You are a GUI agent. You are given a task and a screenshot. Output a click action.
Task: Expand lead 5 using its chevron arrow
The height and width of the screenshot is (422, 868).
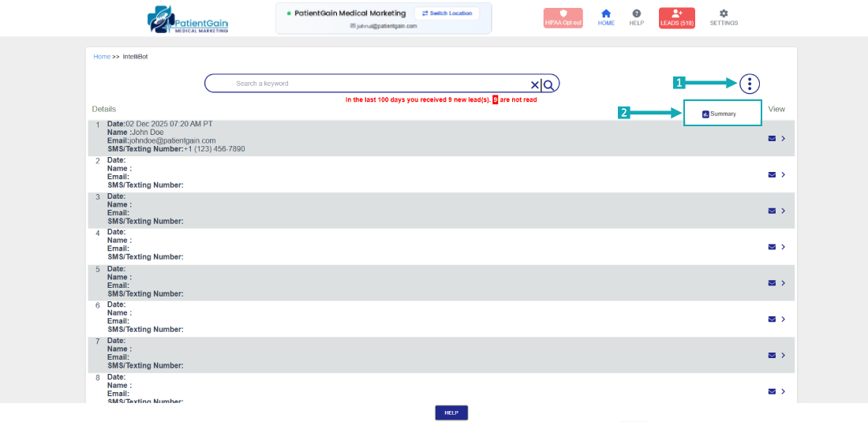coord(784,282)
